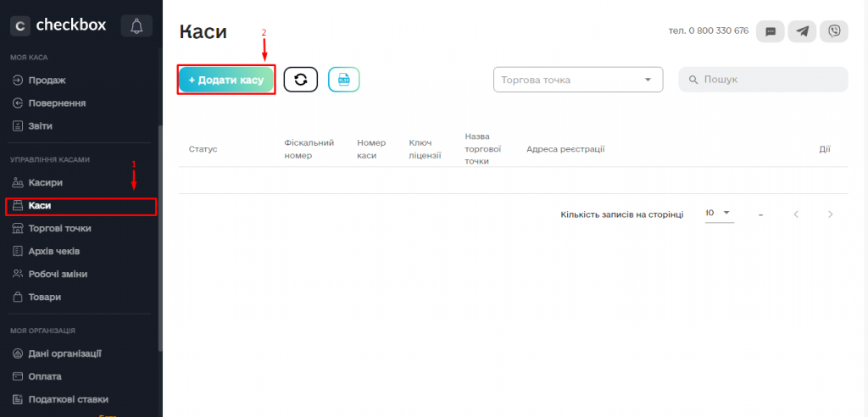Click the Ключ ліцензії column header
Screen dimensions: 868x417
426,149
